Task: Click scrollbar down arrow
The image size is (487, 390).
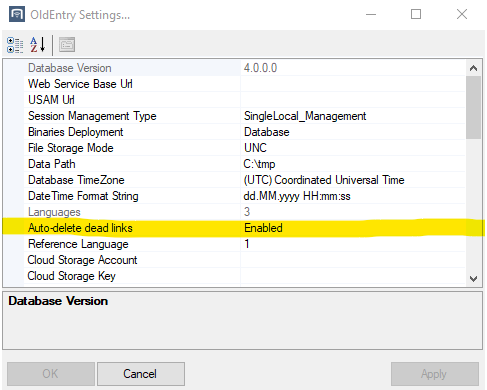Action: point(473,278)
